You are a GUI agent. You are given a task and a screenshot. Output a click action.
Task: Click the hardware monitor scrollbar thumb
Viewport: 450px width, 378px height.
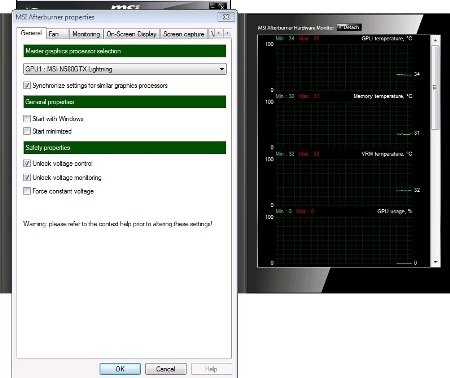[435, 87]
